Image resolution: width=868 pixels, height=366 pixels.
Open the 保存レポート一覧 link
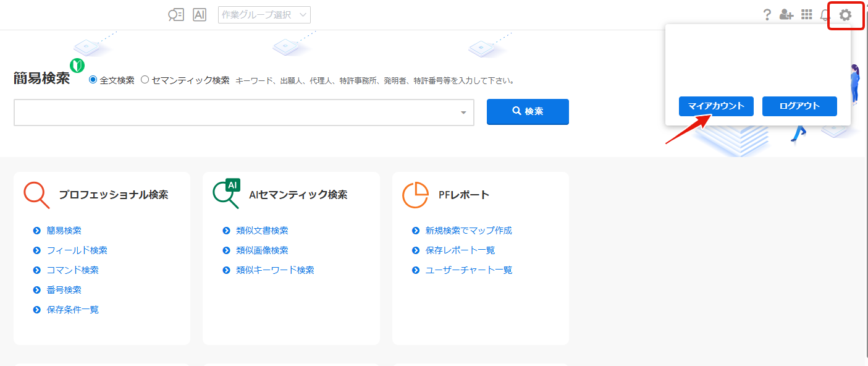[x=460, y=250]
